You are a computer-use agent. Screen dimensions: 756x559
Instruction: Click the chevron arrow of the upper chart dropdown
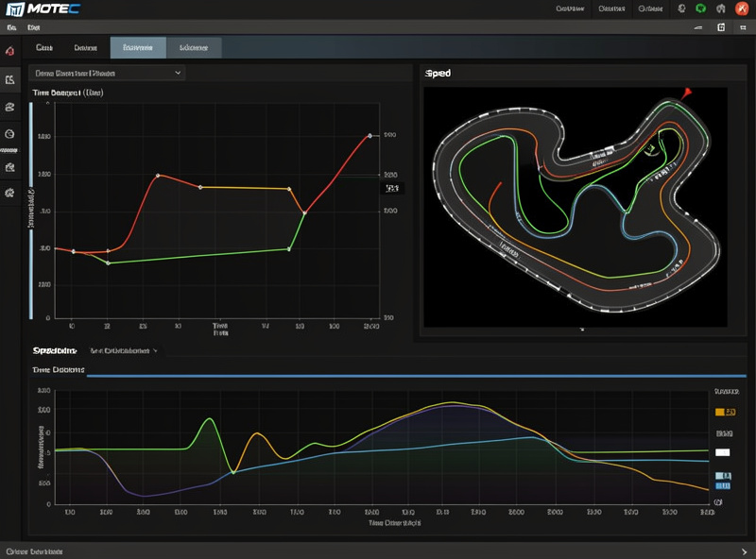coord(178,73)
